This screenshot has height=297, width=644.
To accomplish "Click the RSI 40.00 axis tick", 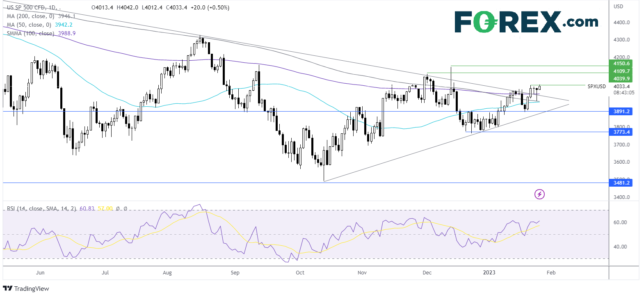I will point(620,247).
